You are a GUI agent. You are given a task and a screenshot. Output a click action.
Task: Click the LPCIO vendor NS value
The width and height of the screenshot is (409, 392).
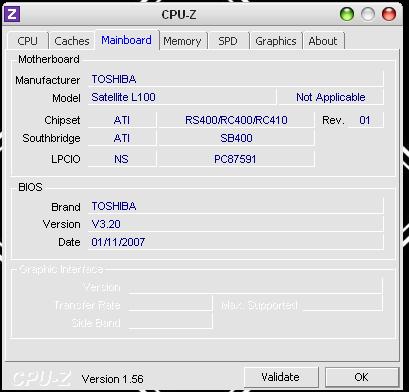point(122,159)
